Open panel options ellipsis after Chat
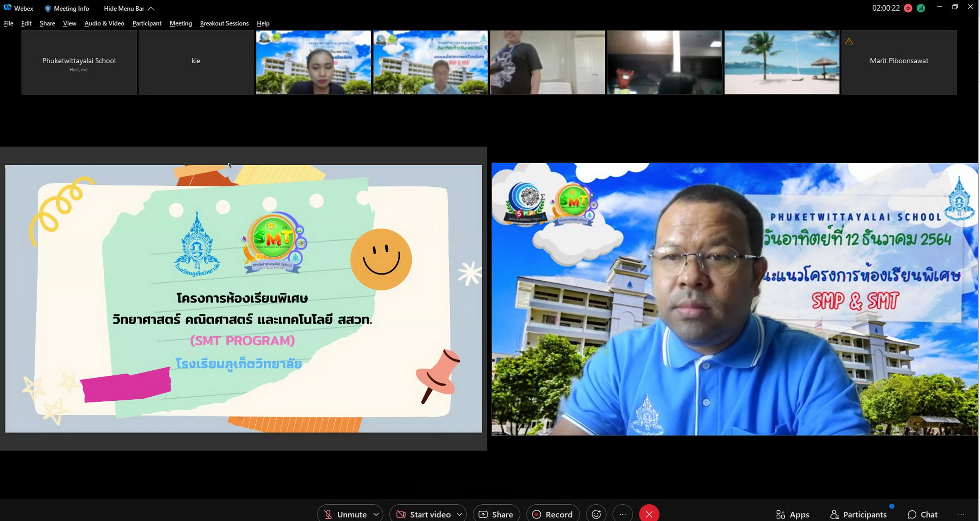The height and width of the screenshot is (521, 980). [x=961, y=514]
